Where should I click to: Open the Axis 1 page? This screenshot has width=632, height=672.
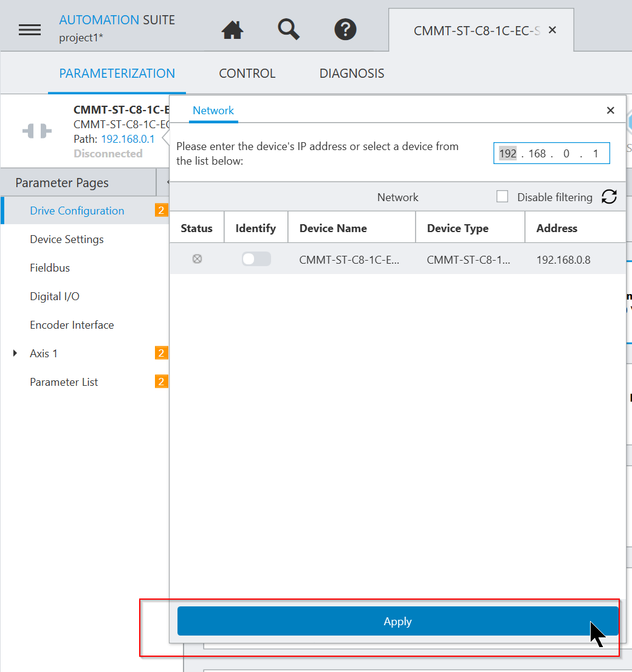[x=43, y=354]
